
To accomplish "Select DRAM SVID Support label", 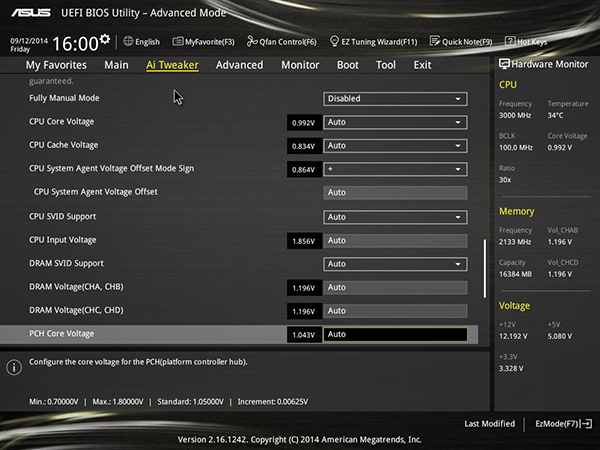I will 67,263.
